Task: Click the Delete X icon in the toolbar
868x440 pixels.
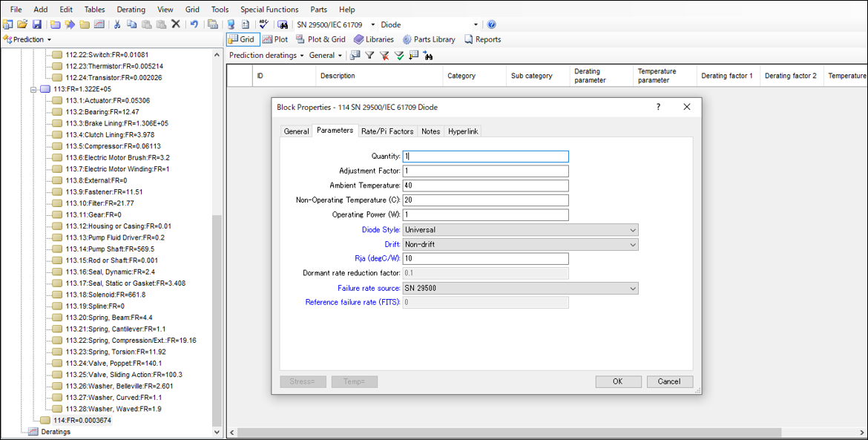Action: [176, 24]
